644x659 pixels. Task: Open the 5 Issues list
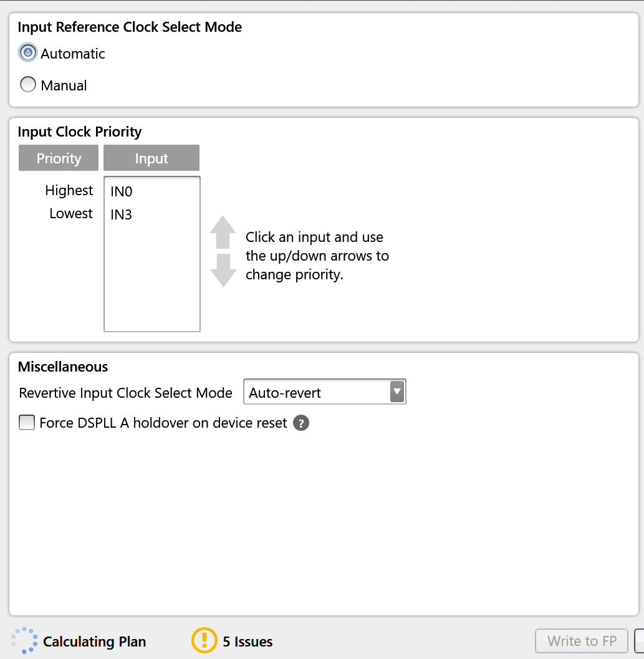point(249,641)
